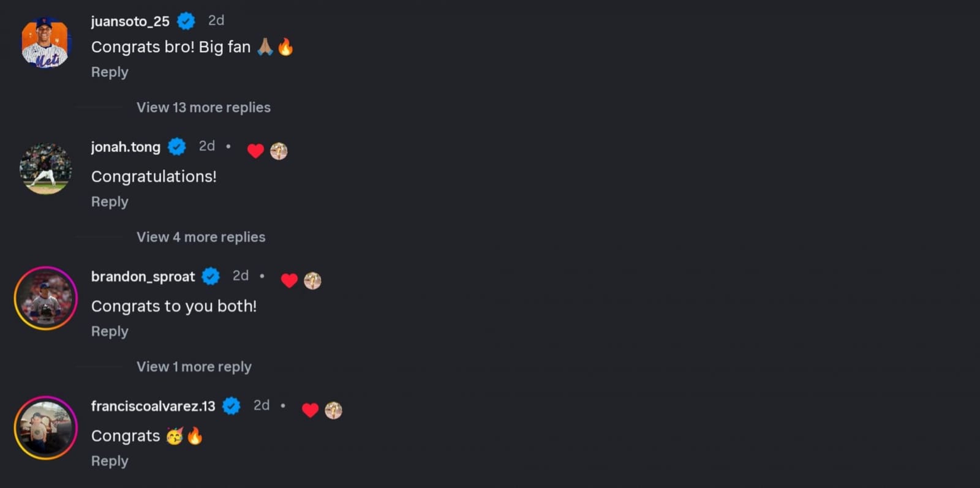Expand View 1 more reply
980x488 pixels.
[194, 367]
